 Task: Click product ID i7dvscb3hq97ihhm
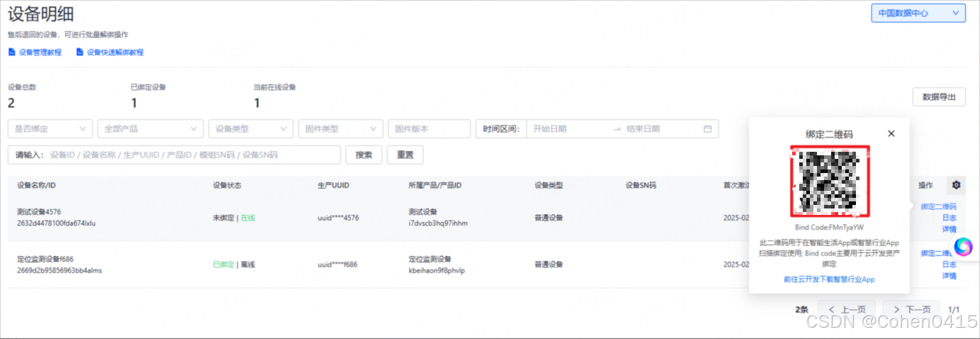click(438, 223)
